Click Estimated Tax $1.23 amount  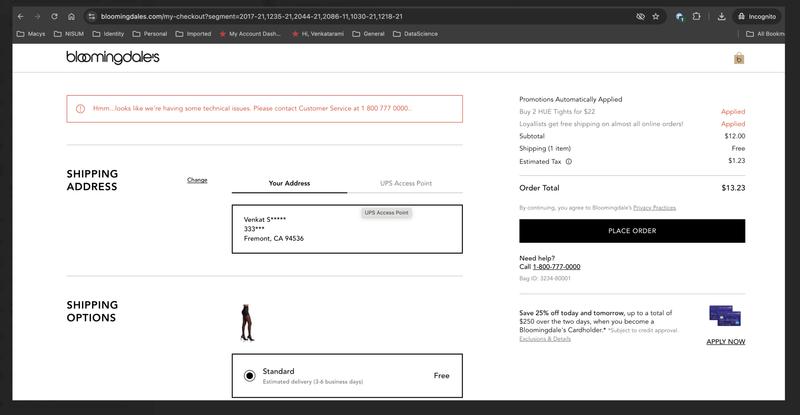click(736, 161)
